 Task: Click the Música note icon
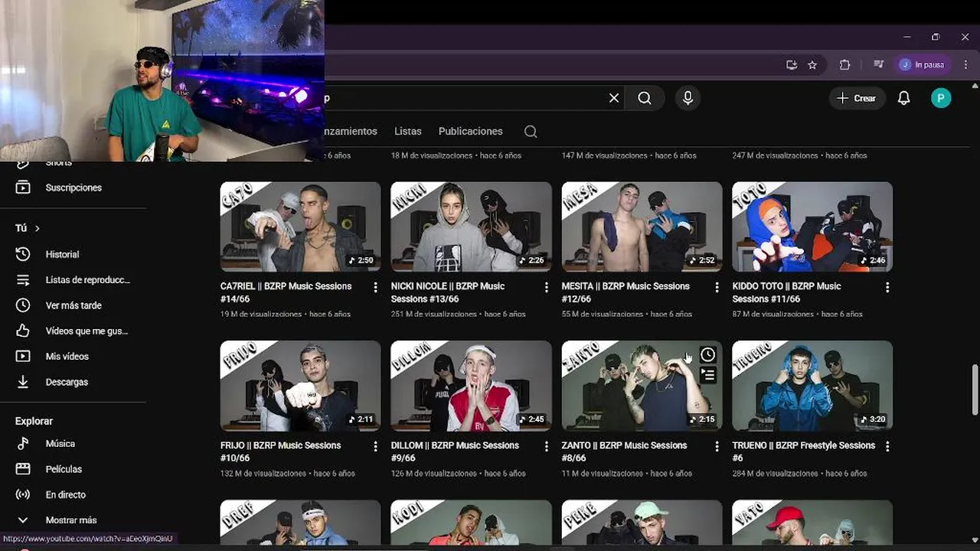(x=23, y=444)
